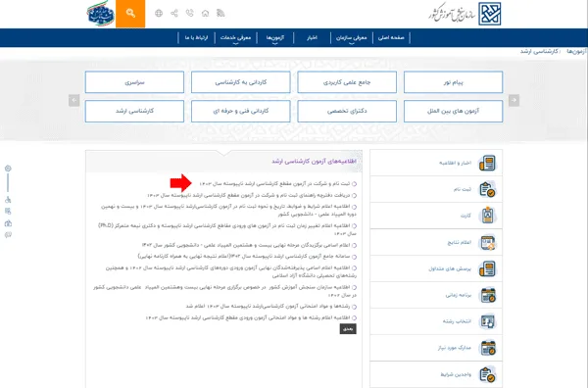Expand the معرفی خدمات menu
Viewport: 588px width, 388px height.
pos(235,38)
